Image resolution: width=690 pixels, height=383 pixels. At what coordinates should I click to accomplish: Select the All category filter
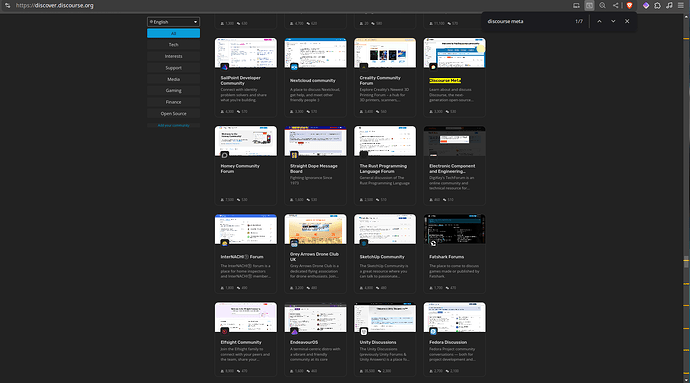[x=173, y=33]
